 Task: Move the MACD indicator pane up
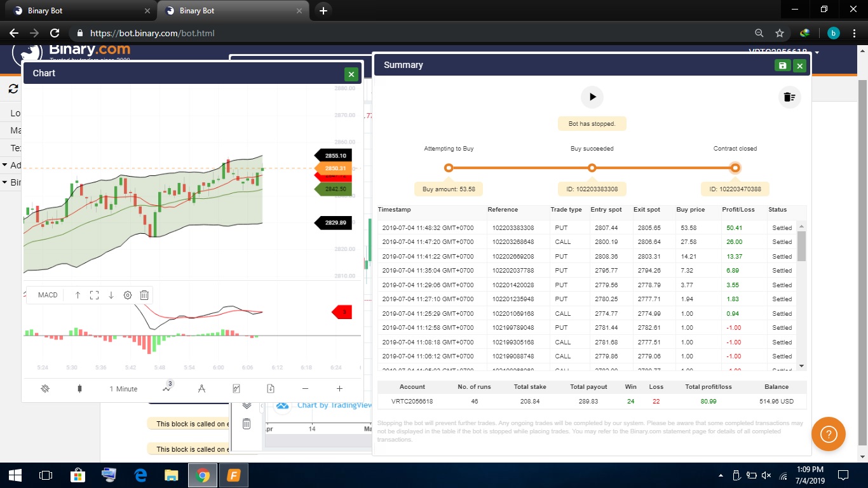78,295
